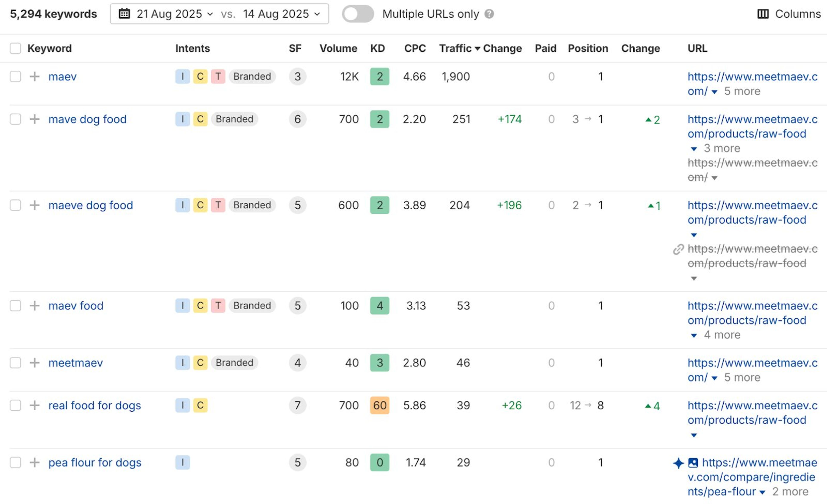Open the 21 Aug 2025 date dropdown
The width and height of the screenshot is (827, 504).
tap(174, 14)
